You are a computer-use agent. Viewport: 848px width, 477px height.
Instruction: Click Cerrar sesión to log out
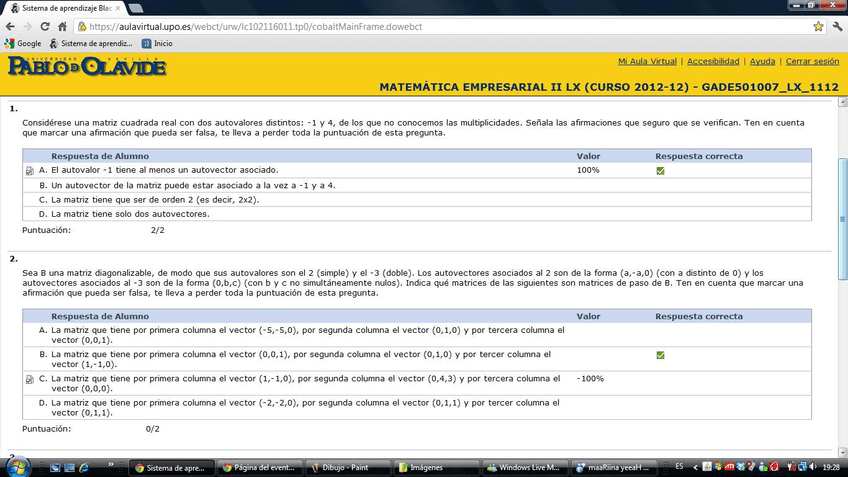(x=812, y=62)
